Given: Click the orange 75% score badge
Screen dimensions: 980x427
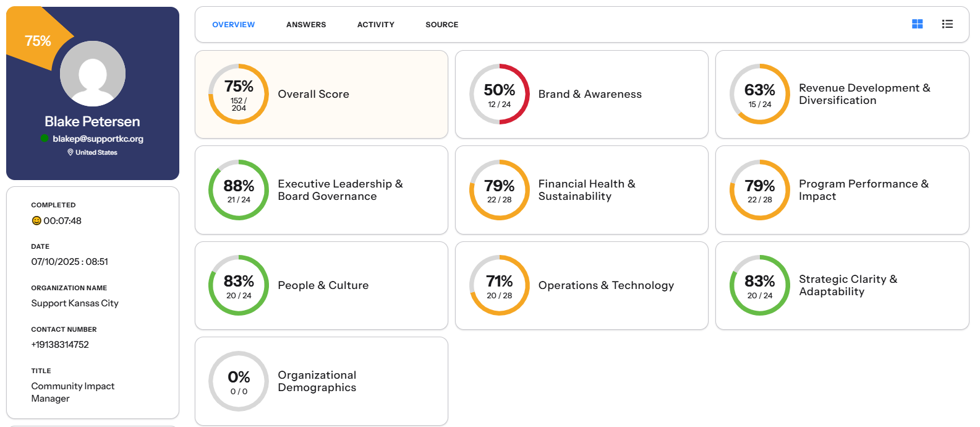Looking at the screenshot, I should click(37, 41).
